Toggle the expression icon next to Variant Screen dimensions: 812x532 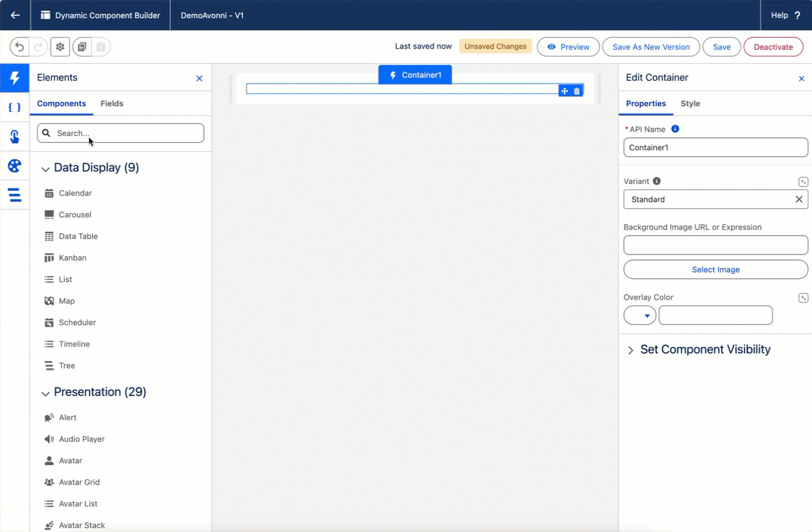point(803,182)
